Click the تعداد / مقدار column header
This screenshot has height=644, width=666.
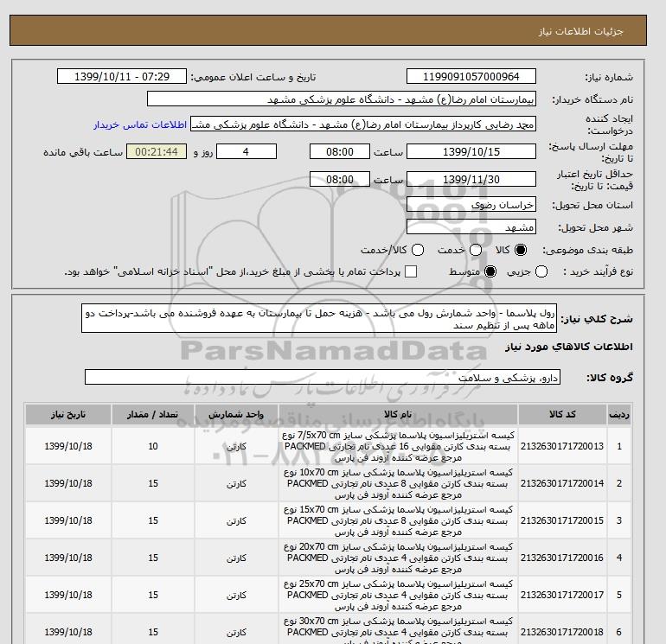[x=153, y=414]
